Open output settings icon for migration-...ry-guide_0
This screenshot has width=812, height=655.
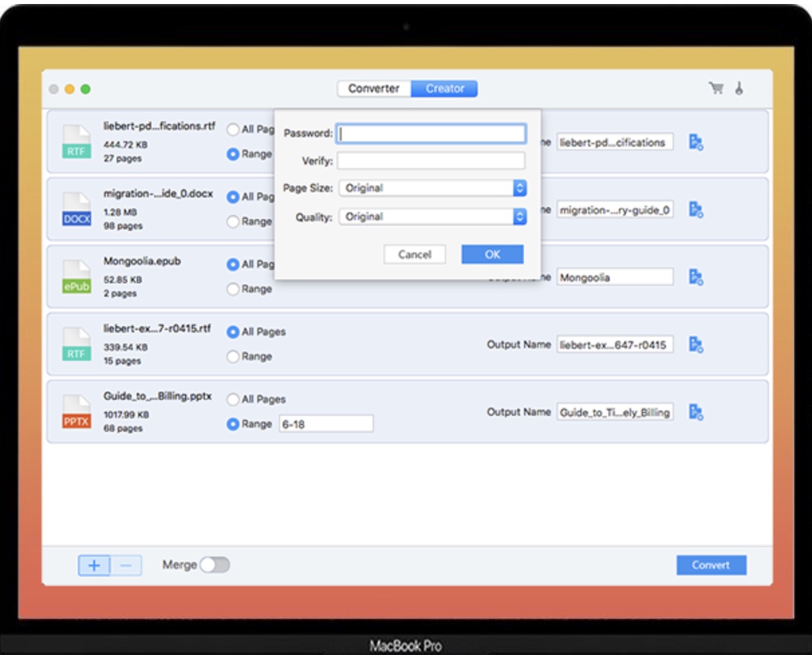pyautogui.click(x=696, y=210)
